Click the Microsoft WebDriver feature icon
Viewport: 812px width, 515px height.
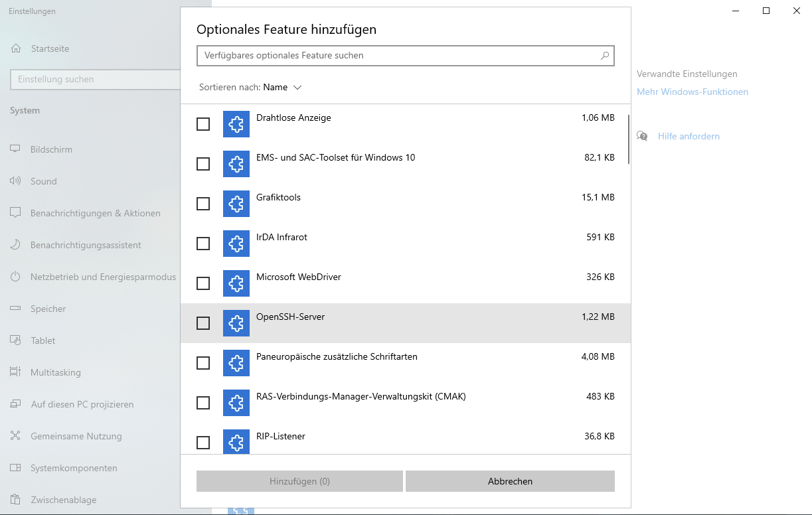click(x=236, y=283)
